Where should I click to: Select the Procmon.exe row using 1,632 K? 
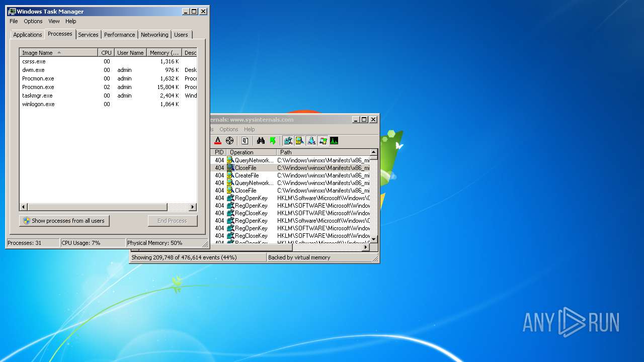pos(108,78)
